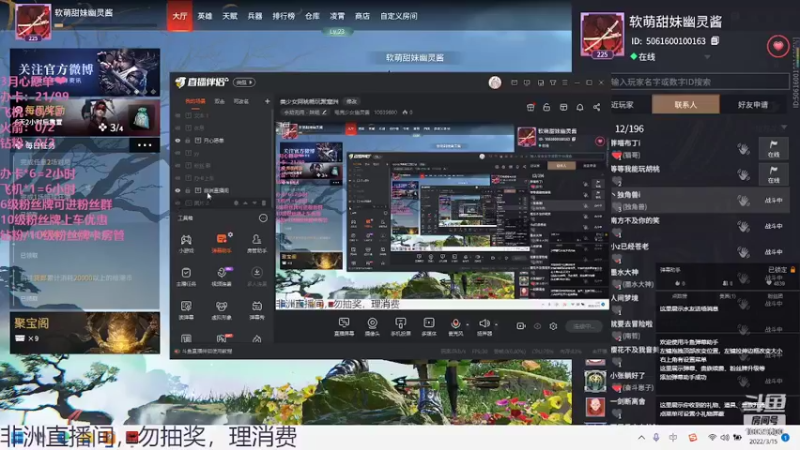Open the 小游戏 gamepad tool
This screenshot has height=450, width=800.
tap(186, 243)
